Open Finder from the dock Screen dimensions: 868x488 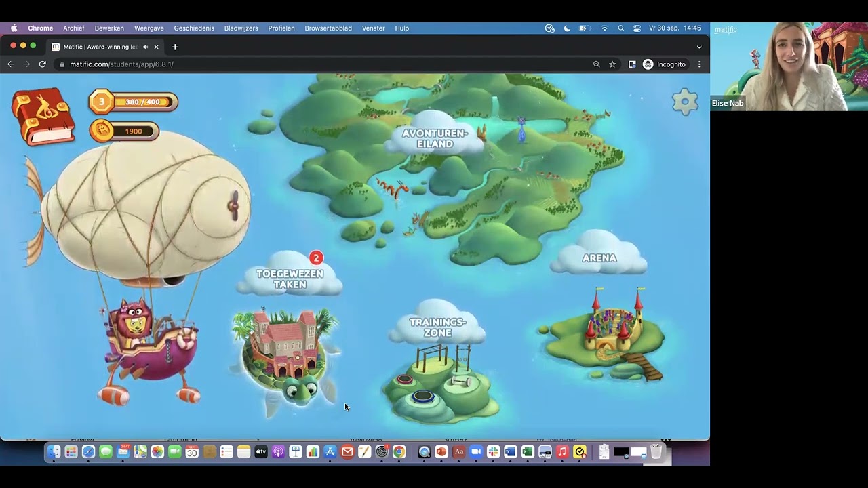(x=54, y=452)
